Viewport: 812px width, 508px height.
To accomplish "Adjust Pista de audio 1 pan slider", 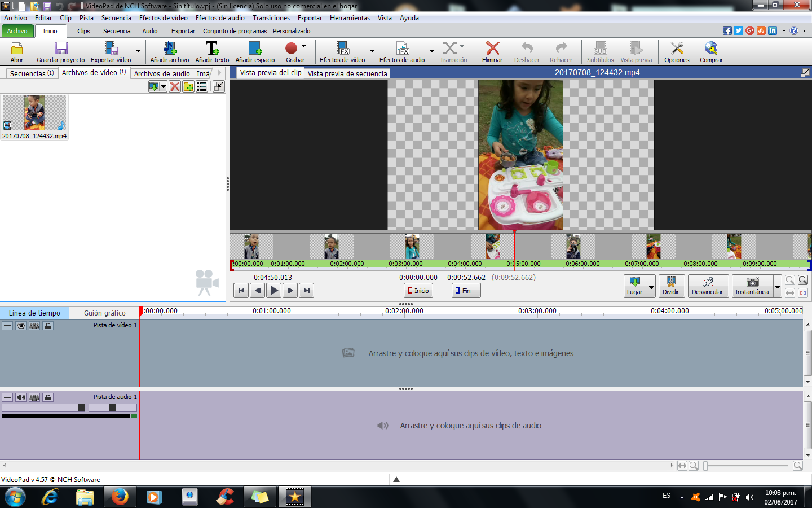I will (112, 408).
